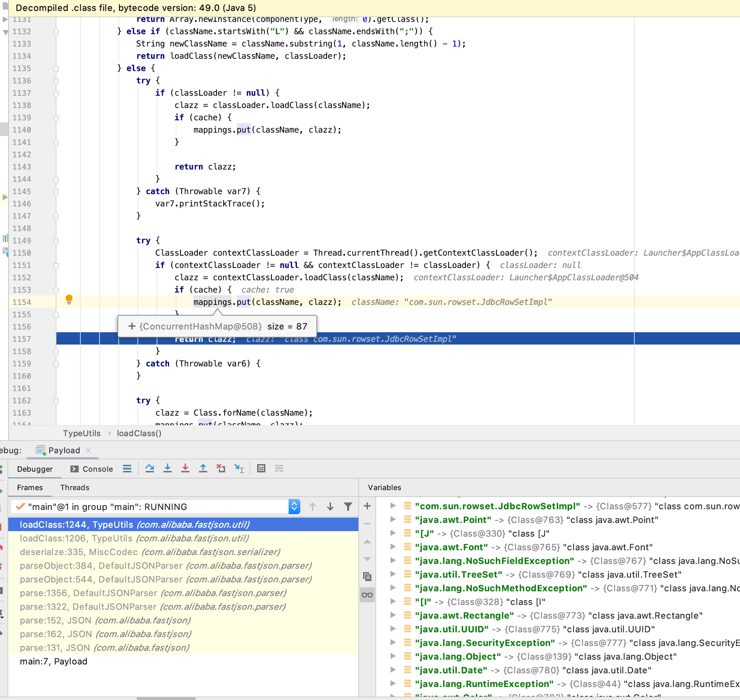The image size is (740, 700).
Task: Click the copy watch duplicate icon
Action: pos(367,577)
